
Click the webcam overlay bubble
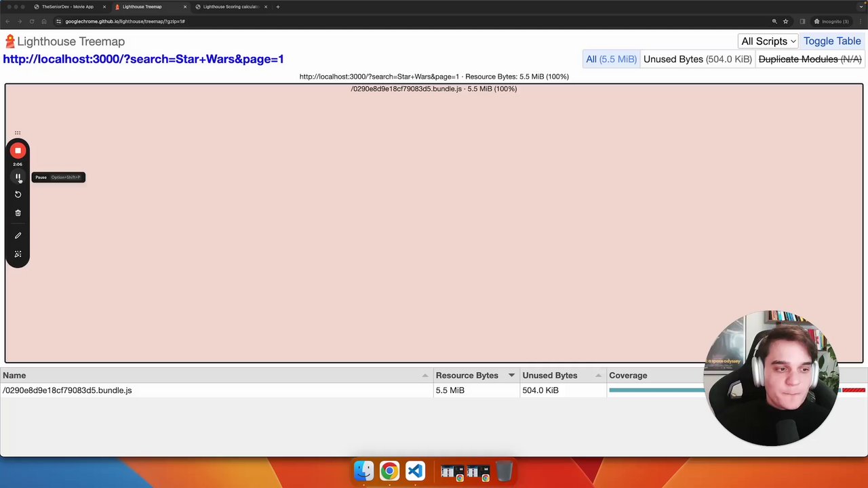click(x=772, y=378)
